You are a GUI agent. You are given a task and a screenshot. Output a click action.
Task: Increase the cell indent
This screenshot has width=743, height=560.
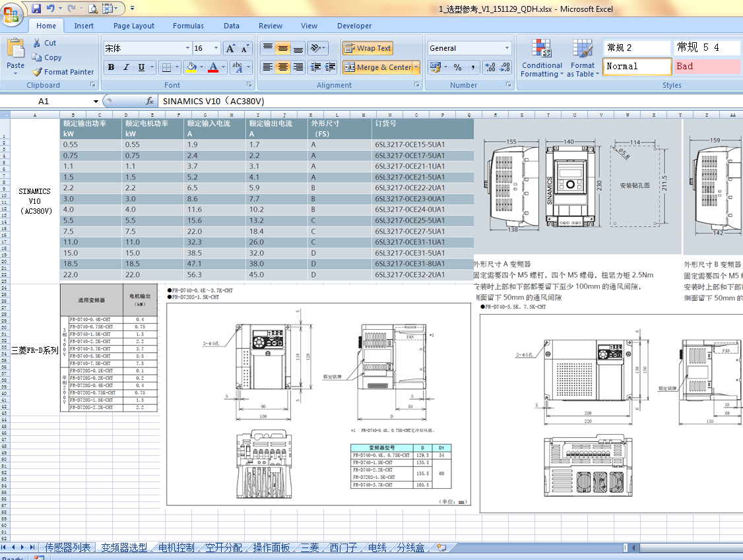point(331,67)
